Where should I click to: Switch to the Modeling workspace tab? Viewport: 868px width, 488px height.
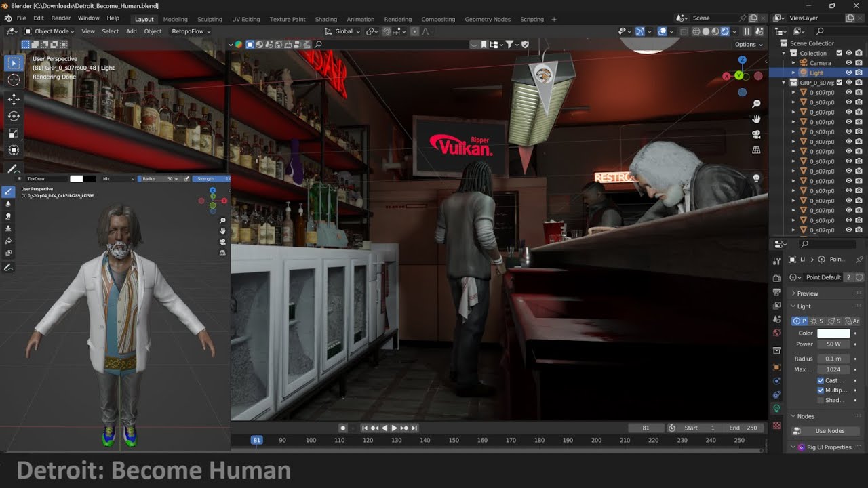coord(176,19)
